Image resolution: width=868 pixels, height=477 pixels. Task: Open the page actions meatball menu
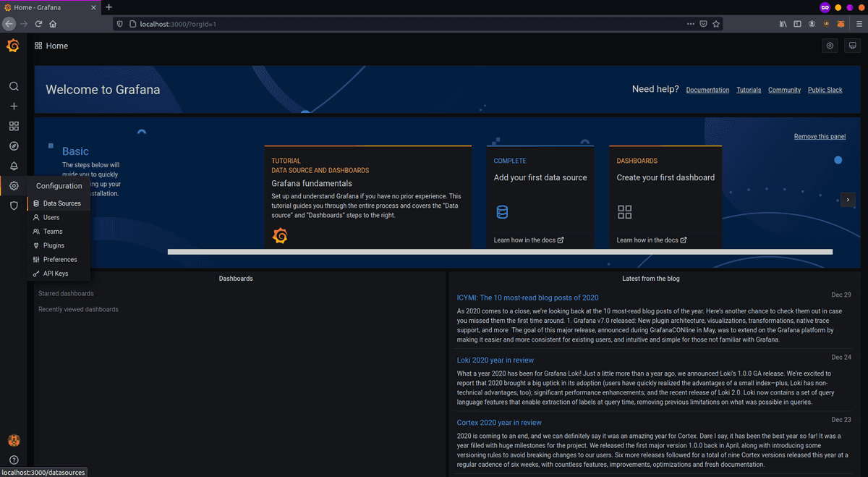tap(690, 23)
